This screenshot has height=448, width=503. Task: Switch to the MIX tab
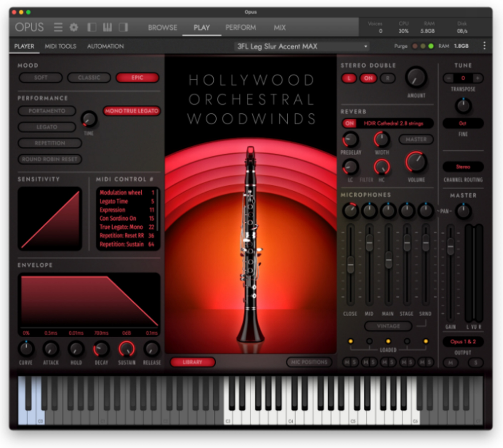(279, 28)
